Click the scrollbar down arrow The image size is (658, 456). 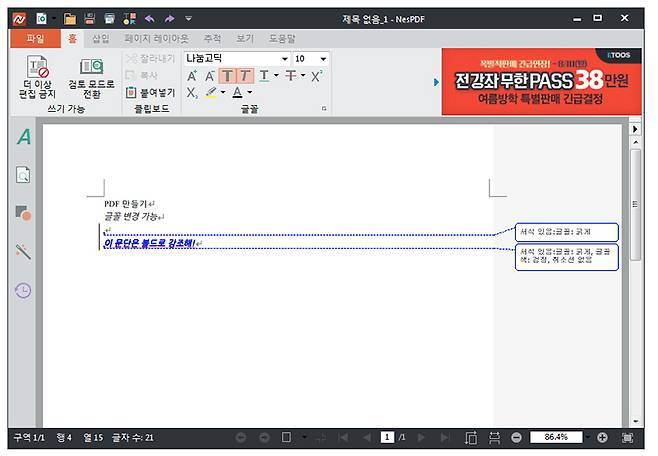[x=635, y=421]
